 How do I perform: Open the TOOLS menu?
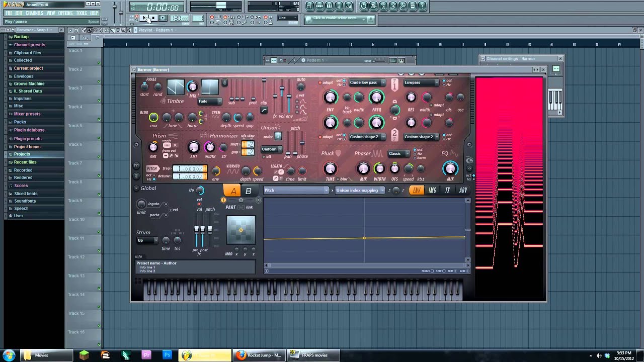tap(82, 13)
